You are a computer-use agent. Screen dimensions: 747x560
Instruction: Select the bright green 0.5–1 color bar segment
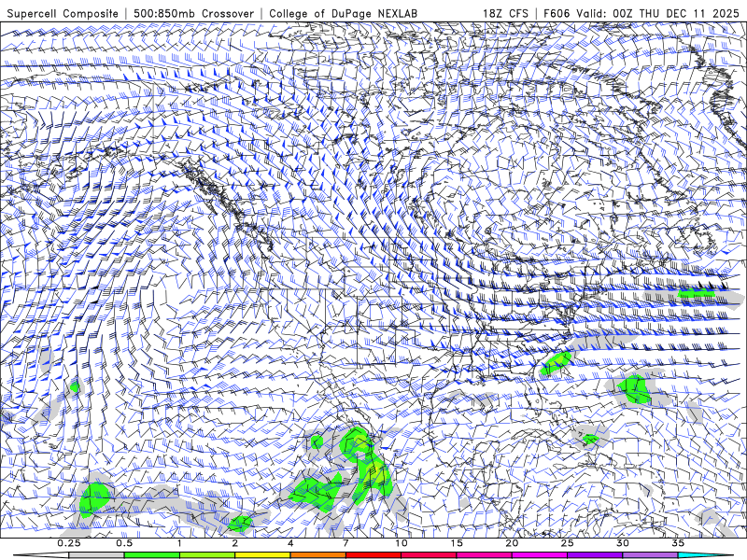coord(152,555)
